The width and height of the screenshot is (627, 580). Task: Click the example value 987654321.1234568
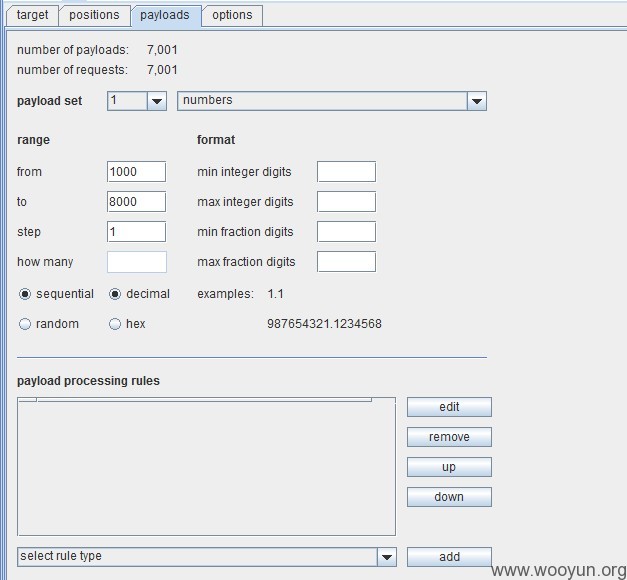point(324,324)
